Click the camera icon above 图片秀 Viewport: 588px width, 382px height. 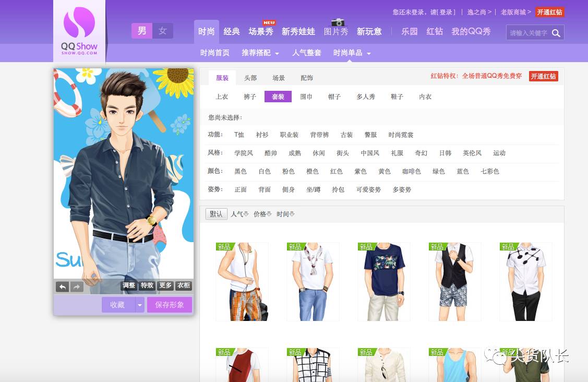click(338, 22)
